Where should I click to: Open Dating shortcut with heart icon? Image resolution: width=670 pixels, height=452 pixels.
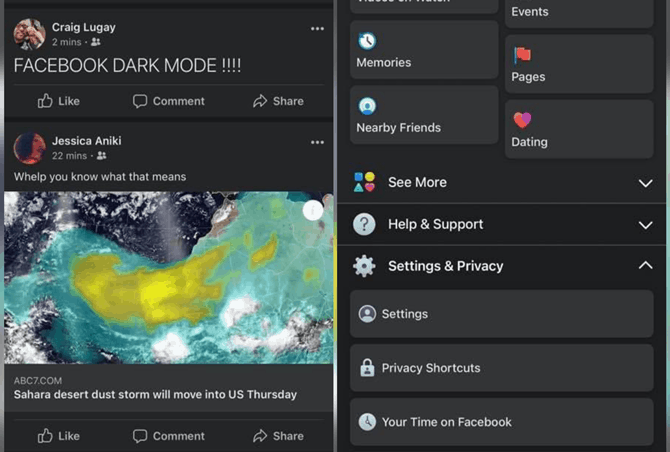[x=579, y=129]
